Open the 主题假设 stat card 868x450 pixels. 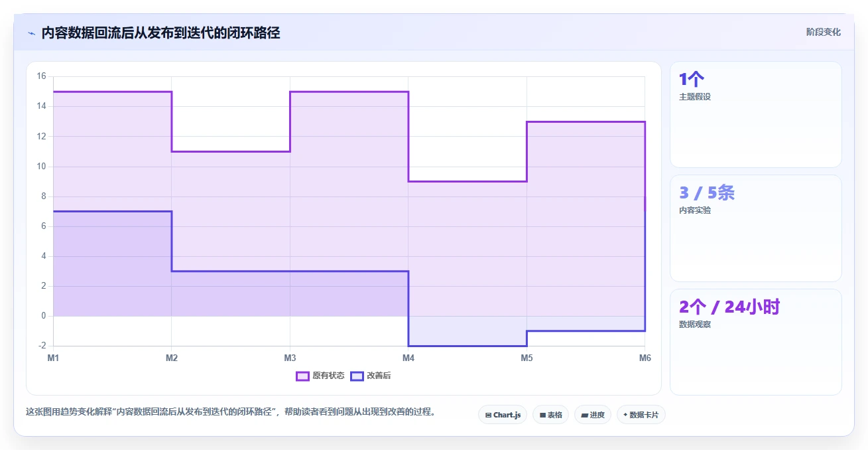(x=756, y=115)
